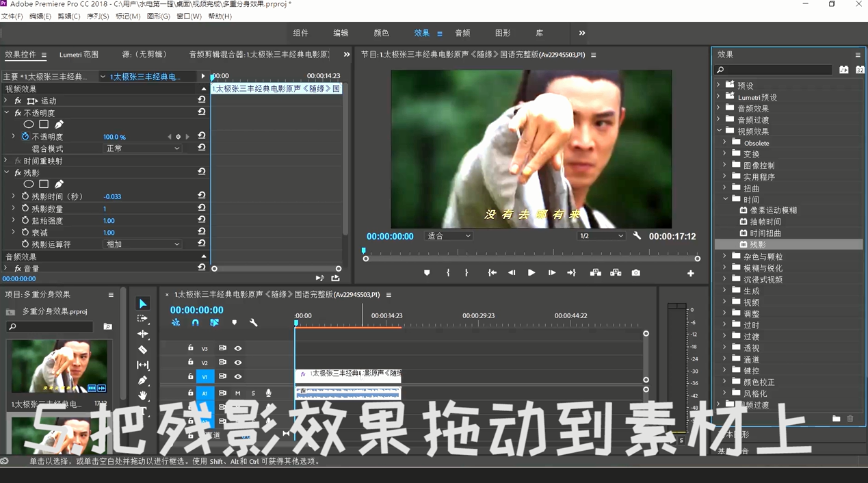Viewport: 868px width, 483px height.
Task: Draw rectangle mask under Echo (残影) effect
Action: point(44,184)
